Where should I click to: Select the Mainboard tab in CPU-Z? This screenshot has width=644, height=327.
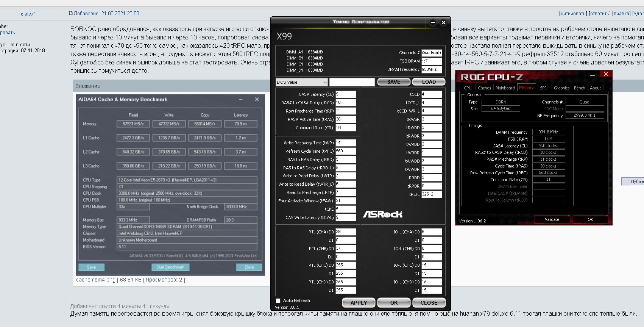pos(505,88)
